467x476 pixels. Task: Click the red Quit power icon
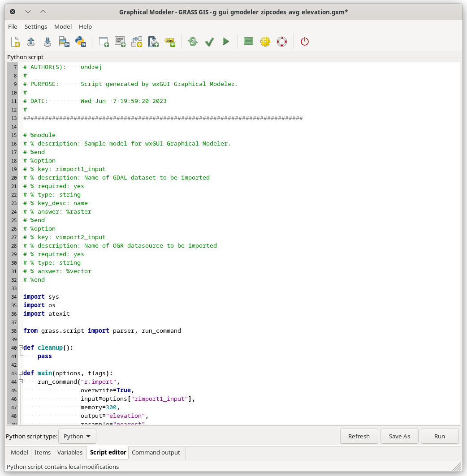click(x=305, y=42)
